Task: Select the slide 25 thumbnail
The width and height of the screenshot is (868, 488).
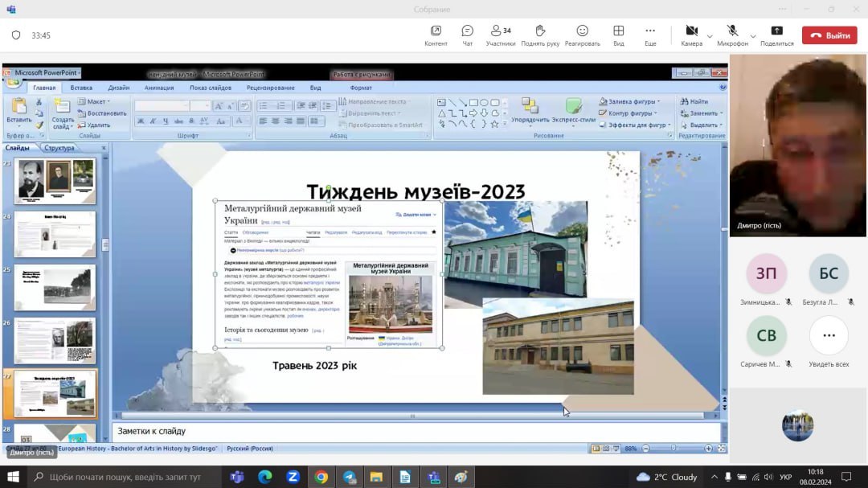Action: [55, 287]
